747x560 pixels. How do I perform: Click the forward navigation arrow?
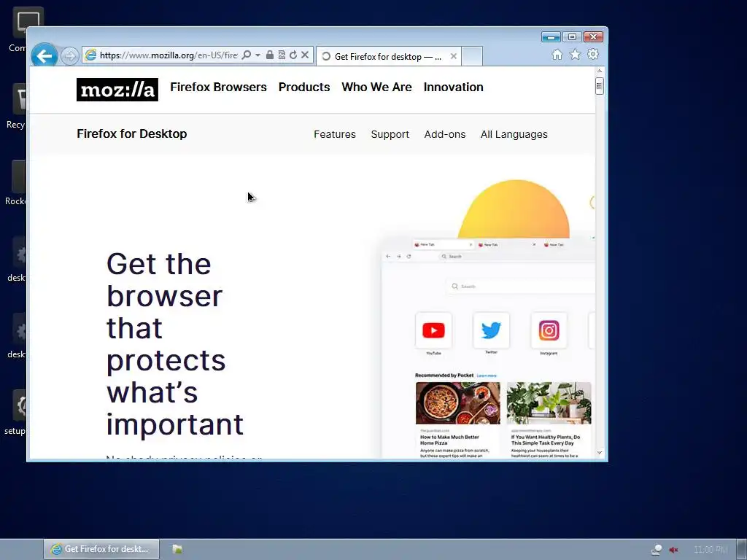coord(69,56)
